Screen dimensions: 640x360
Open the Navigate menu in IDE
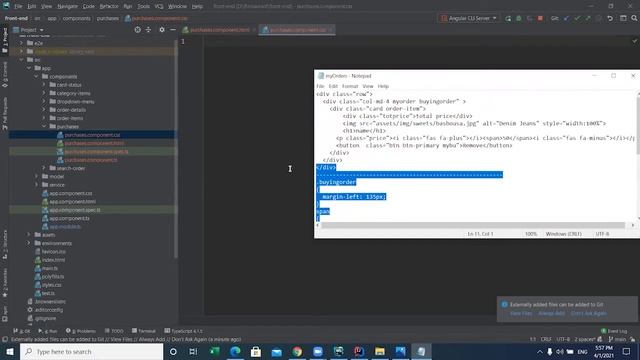tap(67, 6)
